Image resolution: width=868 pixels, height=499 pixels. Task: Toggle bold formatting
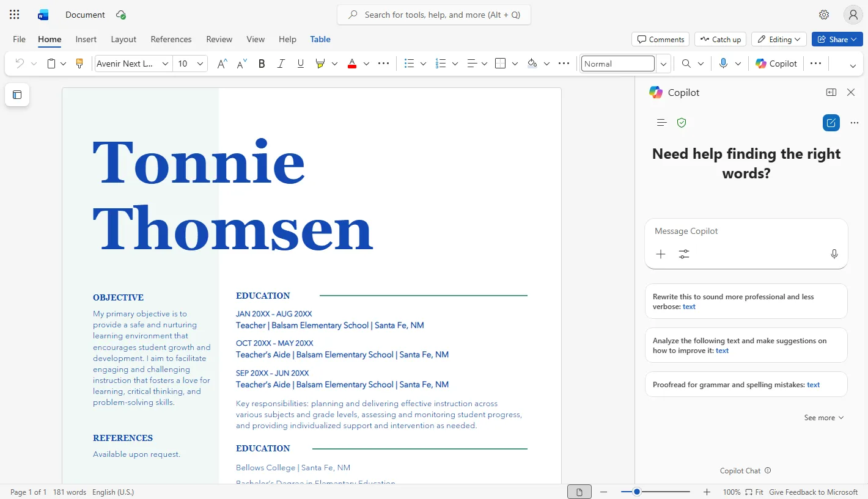[262, 64]
